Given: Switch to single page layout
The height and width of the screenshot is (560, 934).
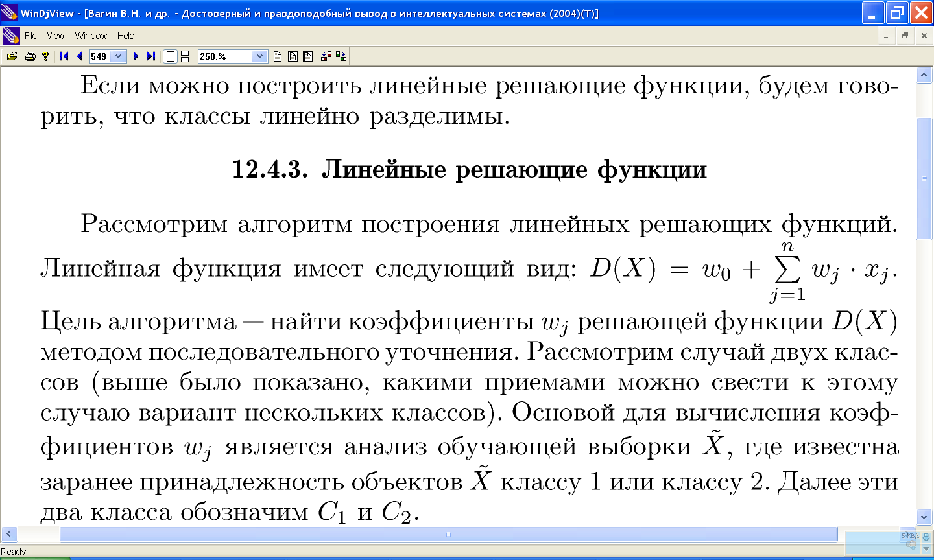Looking at the screenshot, I should 170,56.
